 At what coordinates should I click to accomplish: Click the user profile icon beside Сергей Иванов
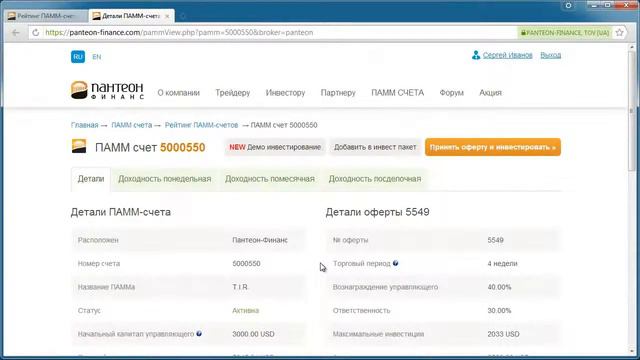pos(476,55)
